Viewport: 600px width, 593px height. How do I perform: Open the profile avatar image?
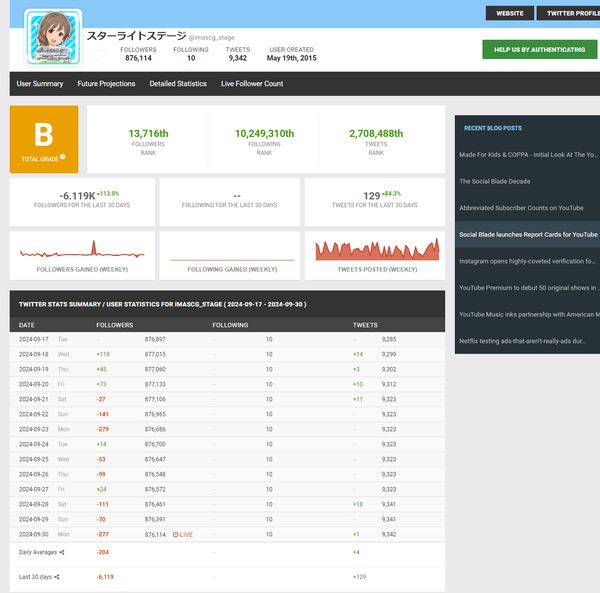click(53, 37)
